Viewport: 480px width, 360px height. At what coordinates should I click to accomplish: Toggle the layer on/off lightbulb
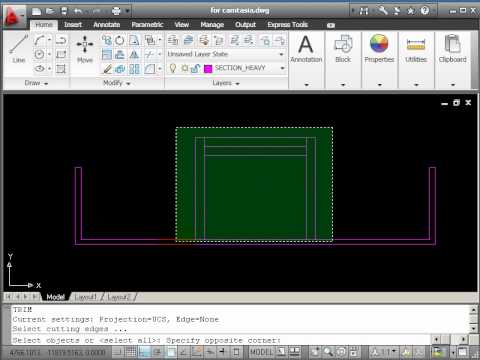[x=173, y=68]
